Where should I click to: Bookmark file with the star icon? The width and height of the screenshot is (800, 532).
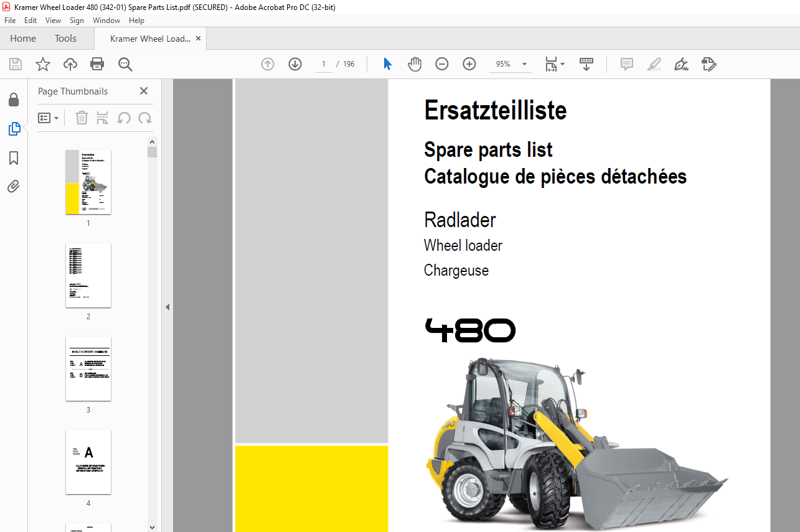pyautogui.click(x=43, y=64)
